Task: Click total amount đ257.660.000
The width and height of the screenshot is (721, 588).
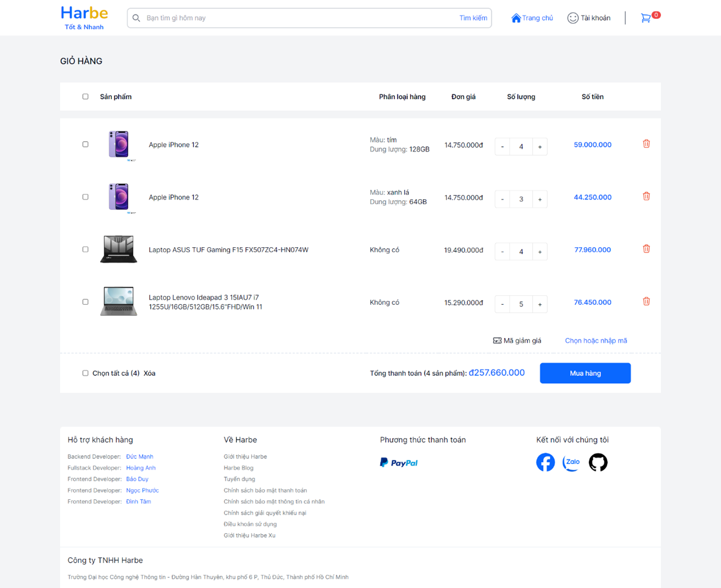Action: [x=497, y=373]
